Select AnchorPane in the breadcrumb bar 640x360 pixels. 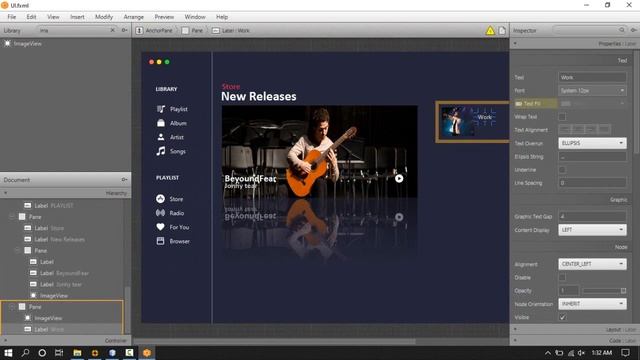pos(154,31)
